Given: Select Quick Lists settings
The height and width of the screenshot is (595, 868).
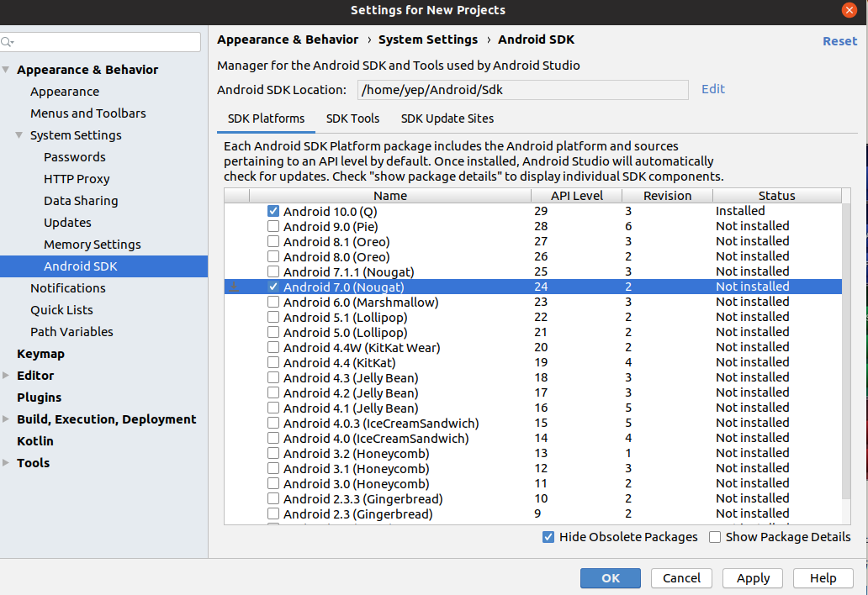Looking at the screenshot, I should click(x=61, y=310).
